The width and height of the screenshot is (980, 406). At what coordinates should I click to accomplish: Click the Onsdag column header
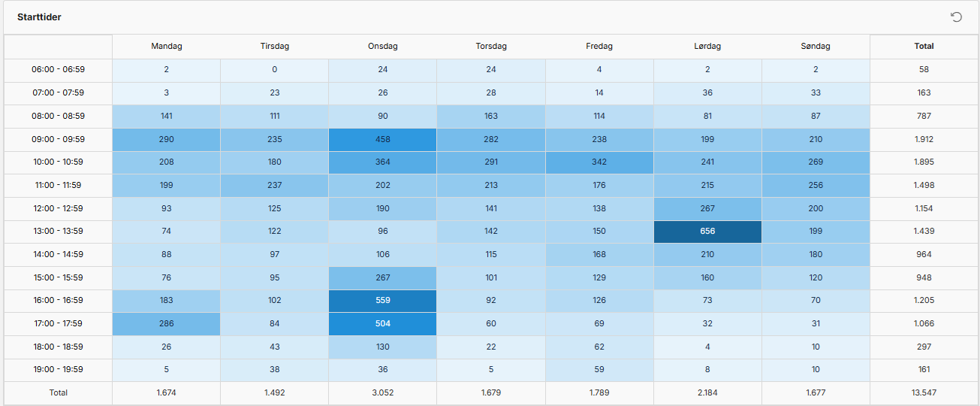383,47
